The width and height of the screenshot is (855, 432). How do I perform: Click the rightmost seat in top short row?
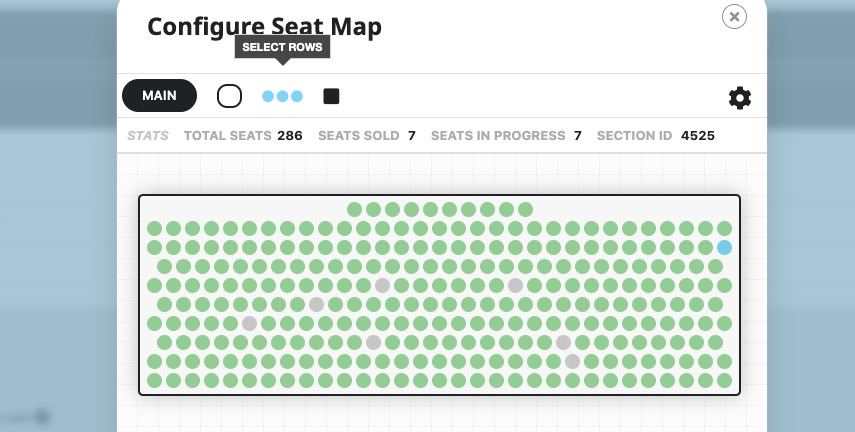pos(525,209)
